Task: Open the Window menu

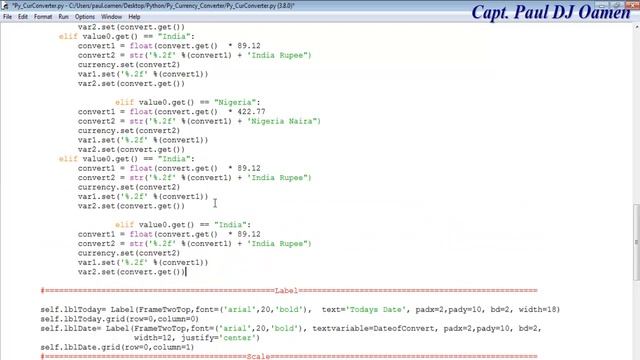Action: (111, 17)
